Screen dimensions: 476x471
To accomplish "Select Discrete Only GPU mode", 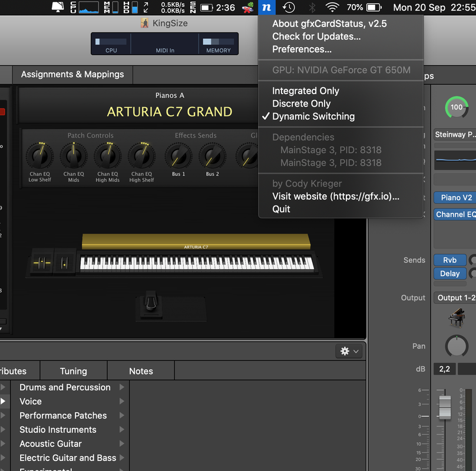I will 341,104.
